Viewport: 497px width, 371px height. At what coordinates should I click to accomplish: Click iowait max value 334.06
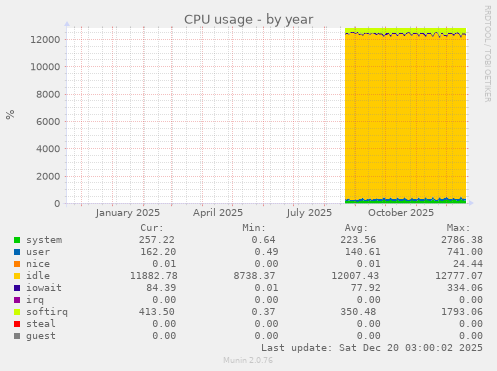tap(465, 288)
